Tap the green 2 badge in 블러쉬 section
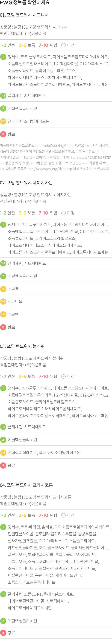This screenshot has height=644, width=112. tap(3, 440)
